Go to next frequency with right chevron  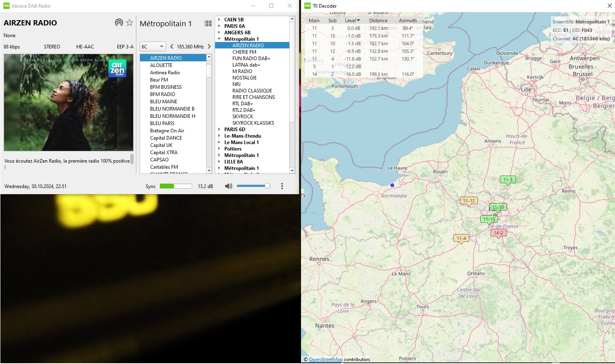(209, 46)
